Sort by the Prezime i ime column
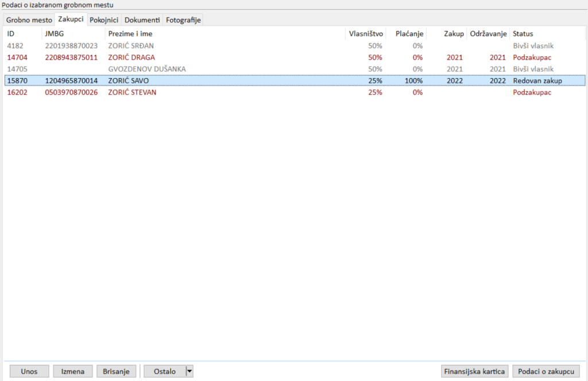 pyautogui.click(x=130, y=34)
